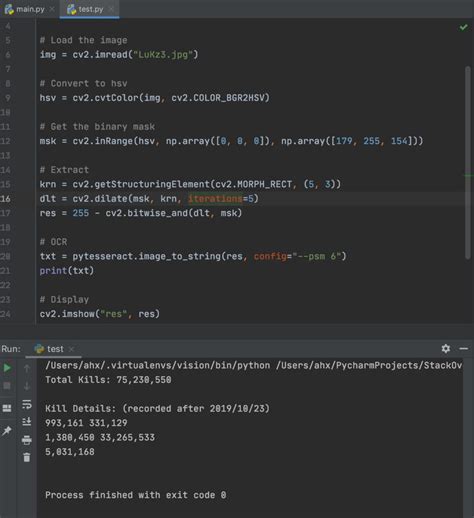
Task: Click the print(txt) statement
Action: click(x=67, y=270)
